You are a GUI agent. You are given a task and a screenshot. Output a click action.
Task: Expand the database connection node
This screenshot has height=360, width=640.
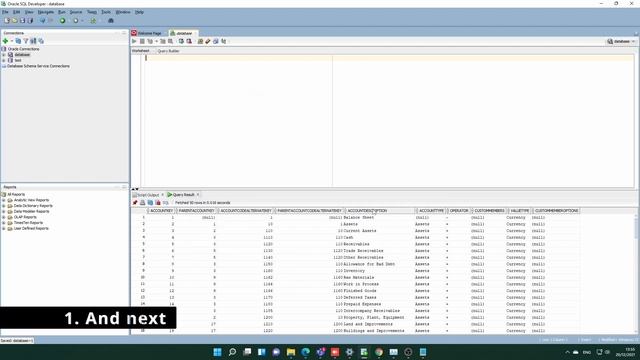tap(4, 55)
